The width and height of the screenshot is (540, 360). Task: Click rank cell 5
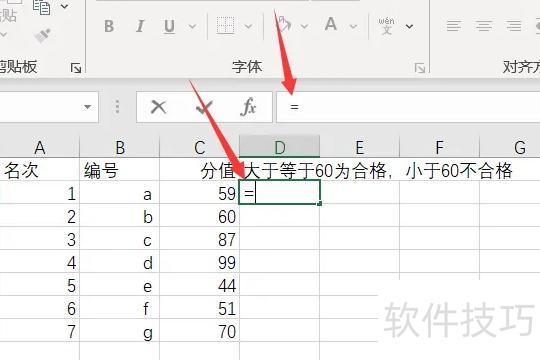point(40,285)
